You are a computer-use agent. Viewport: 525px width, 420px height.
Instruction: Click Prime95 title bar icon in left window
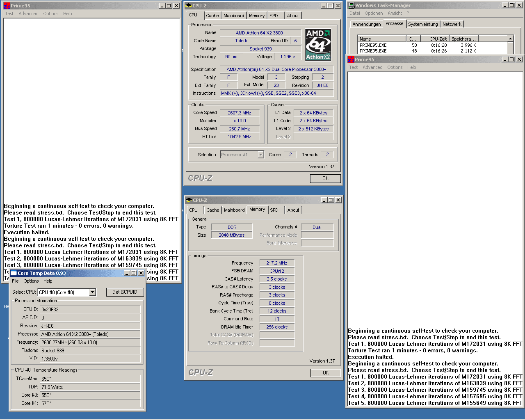7,6
